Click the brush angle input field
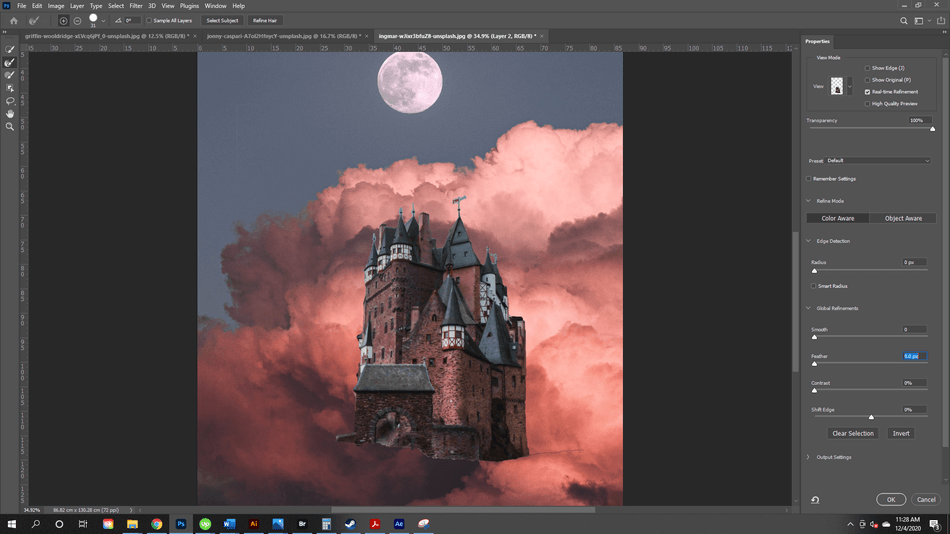 (131, 21)
